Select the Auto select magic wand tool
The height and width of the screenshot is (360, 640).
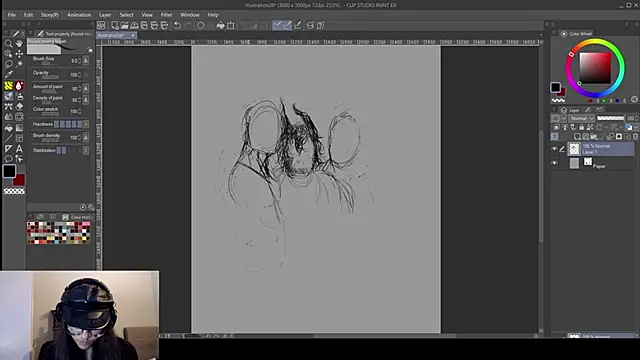pyautogui.click(x=19, y=64)
